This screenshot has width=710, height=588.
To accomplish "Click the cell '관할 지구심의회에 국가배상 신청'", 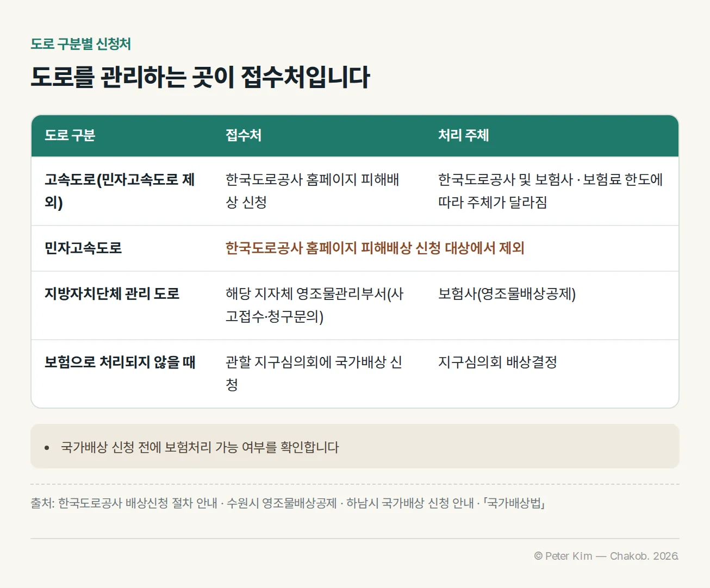I will (x=314, y=373).
